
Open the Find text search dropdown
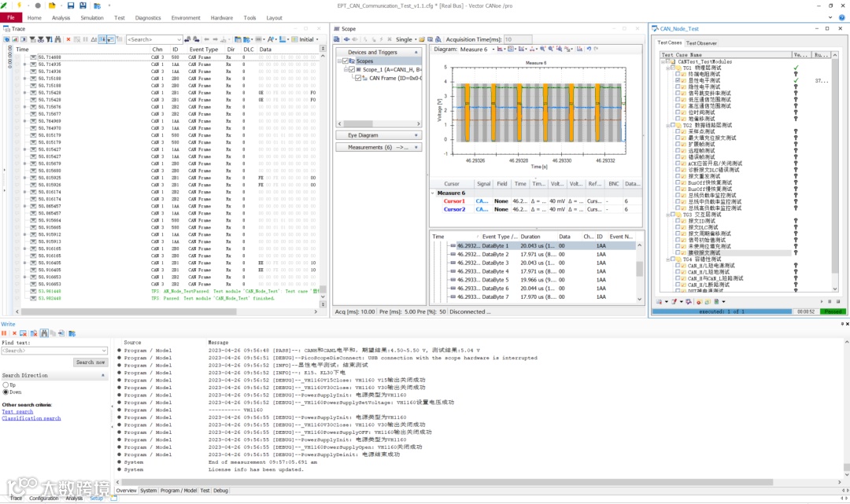tap(104, 351)
